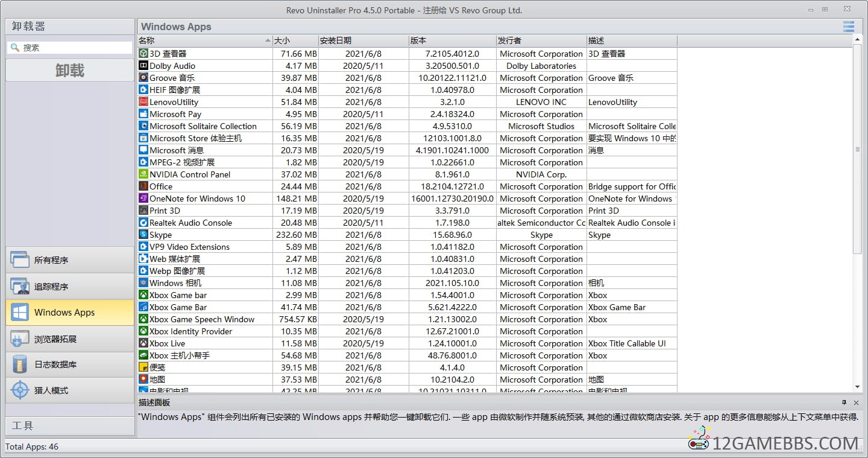This screenshot has width=868, height=458.
Task: Switch to the 所有程序 tab
Action: pyautogui.click(x=69, y=260)
